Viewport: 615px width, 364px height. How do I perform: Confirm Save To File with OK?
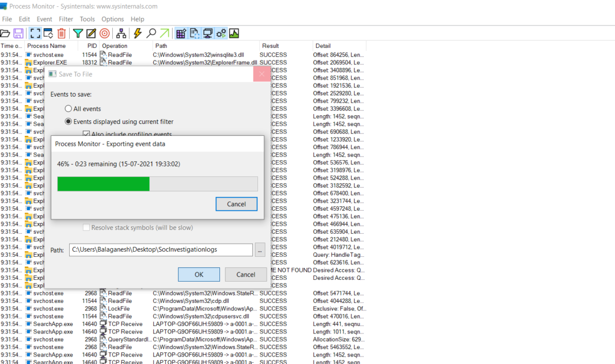click(199, 274)
